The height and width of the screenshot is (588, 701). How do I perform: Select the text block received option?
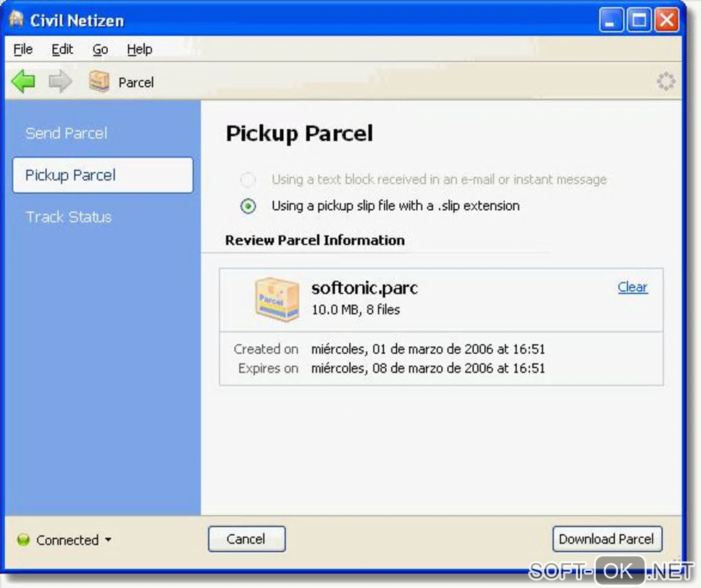coord(247,179)
